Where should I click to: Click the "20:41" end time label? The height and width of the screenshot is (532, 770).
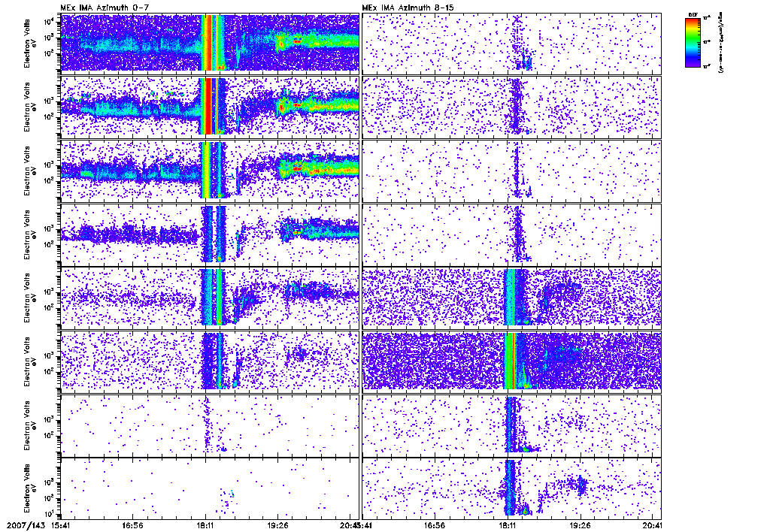652,525
